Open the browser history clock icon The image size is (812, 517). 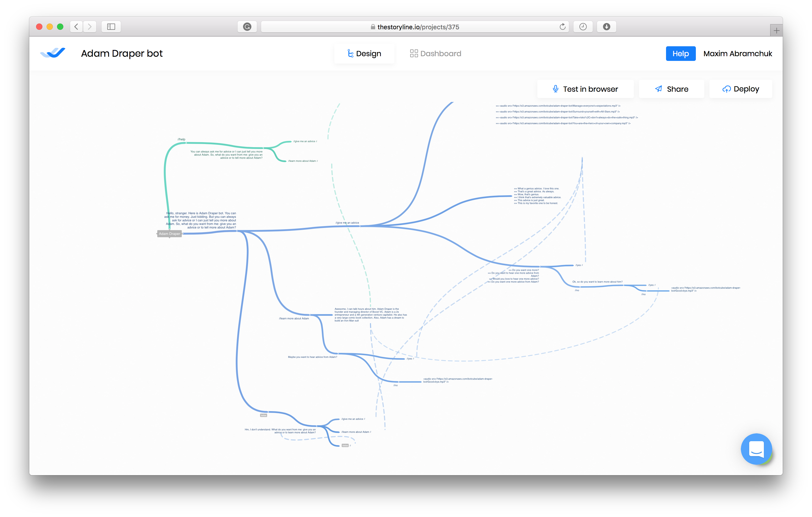click(583, 27)
